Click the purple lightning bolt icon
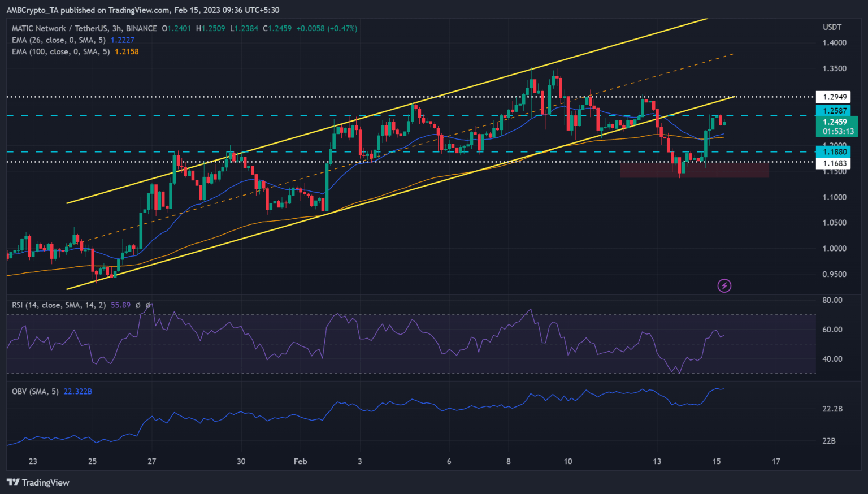This screenshot has height=494, width=868. pos(724,285)
